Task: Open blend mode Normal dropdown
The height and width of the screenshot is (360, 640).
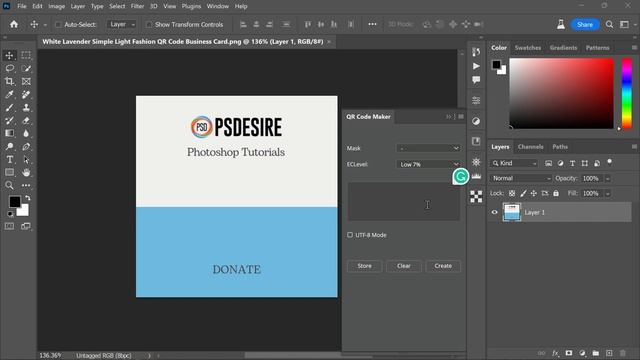Action: [520, 178]
